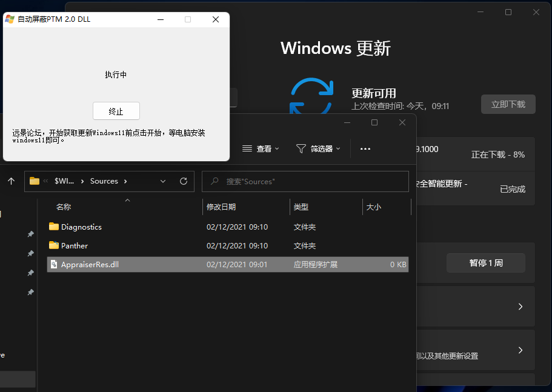This screenshot has height=392, width=552.
Task: Select the Panther folder
Action: pyautogui.click(x=73, y=245)
